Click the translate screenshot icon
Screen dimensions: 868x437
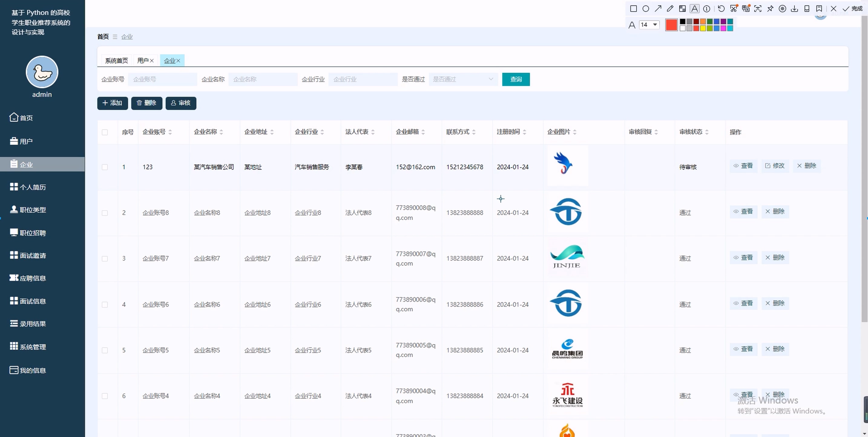click(746, 9)
